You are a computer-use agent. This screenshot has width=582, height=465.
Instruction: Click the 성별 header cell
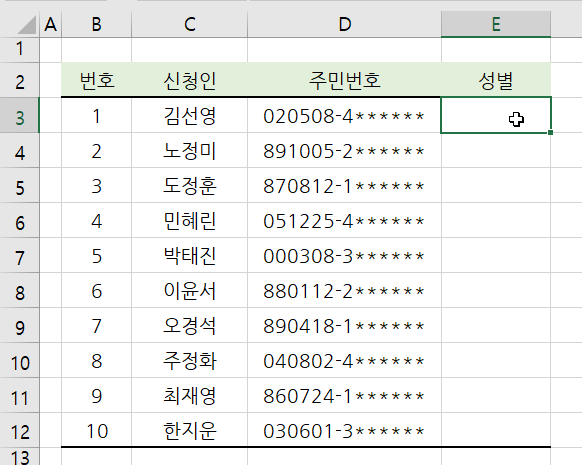coord(496,80)
